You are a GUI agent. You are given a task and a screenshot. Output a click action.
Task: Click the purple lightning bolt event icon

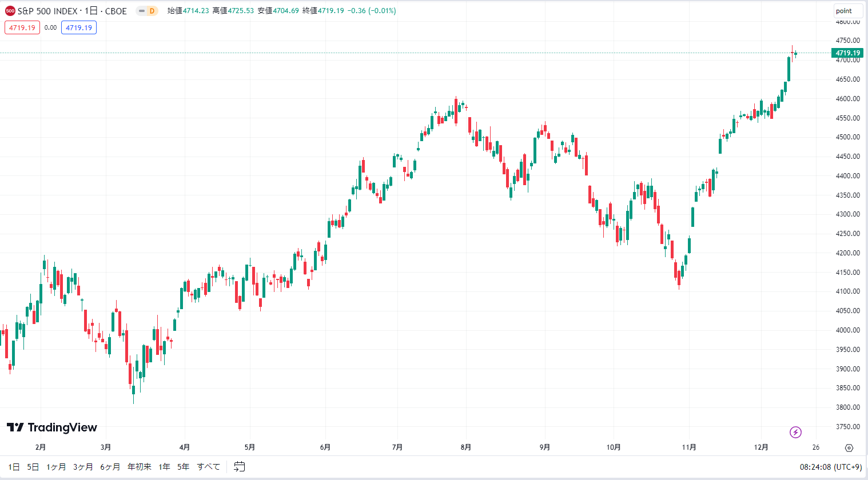[795, 432]
